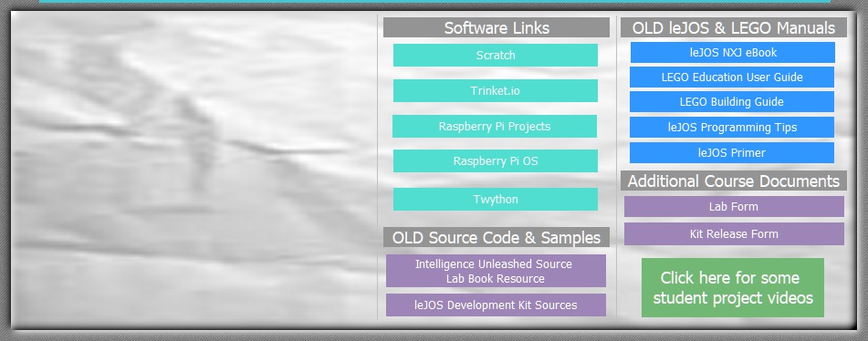Click the OLD leJOS & LEGO Manuals header

click(x=734, y=27)
